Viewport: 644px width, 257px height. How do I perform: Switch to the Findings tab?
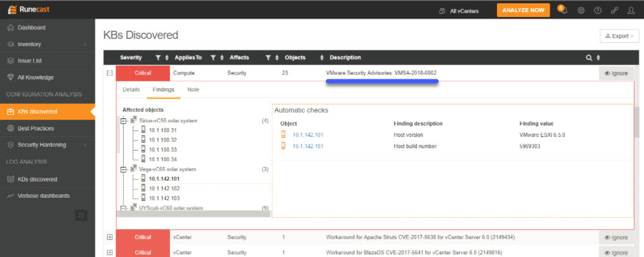pyautogui.click(x=163, y=89)
